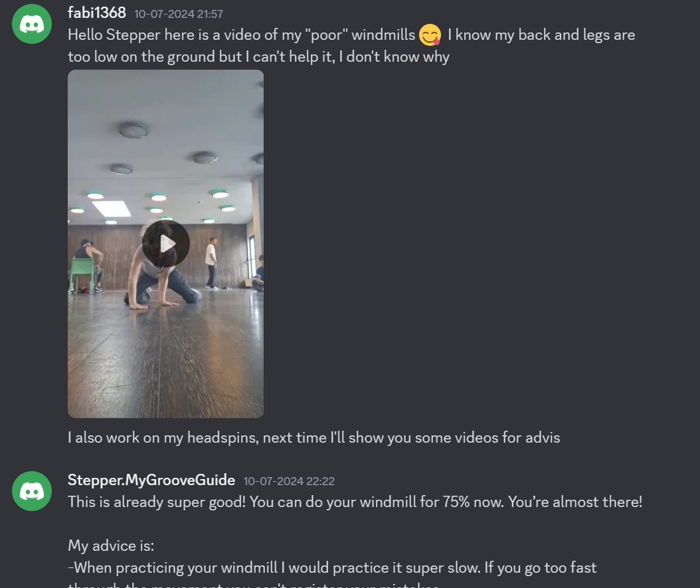Screen dimensions: 700x588
Task: Click Stepper.MyGrooveGuide's Discord avatar icon
Action: click(32, 491)
